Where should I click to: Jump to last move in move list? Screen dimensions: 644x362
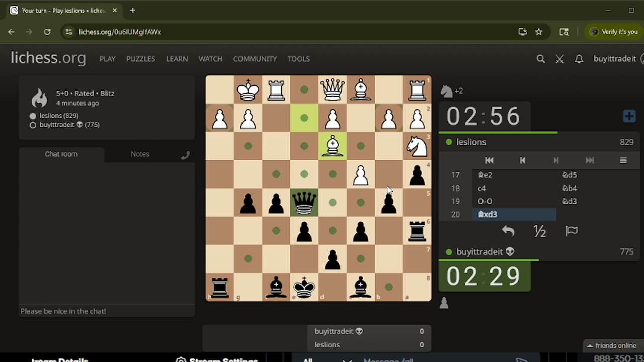click(x=590, y=160)
